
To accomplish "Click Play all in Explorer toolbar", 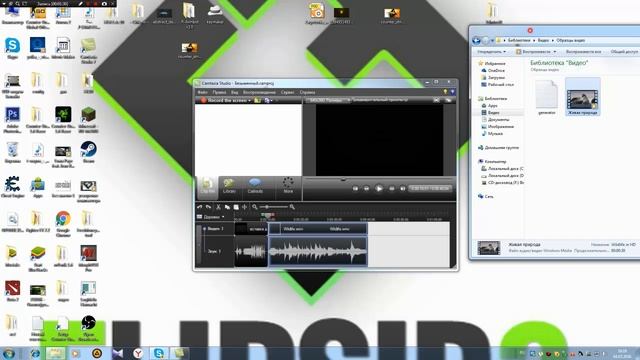I will coord(583,52).
